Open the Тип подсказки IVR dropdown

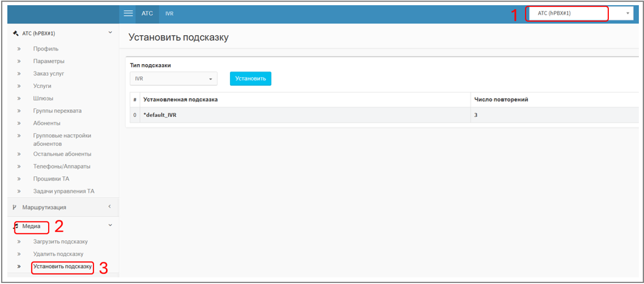click(173, 79)
